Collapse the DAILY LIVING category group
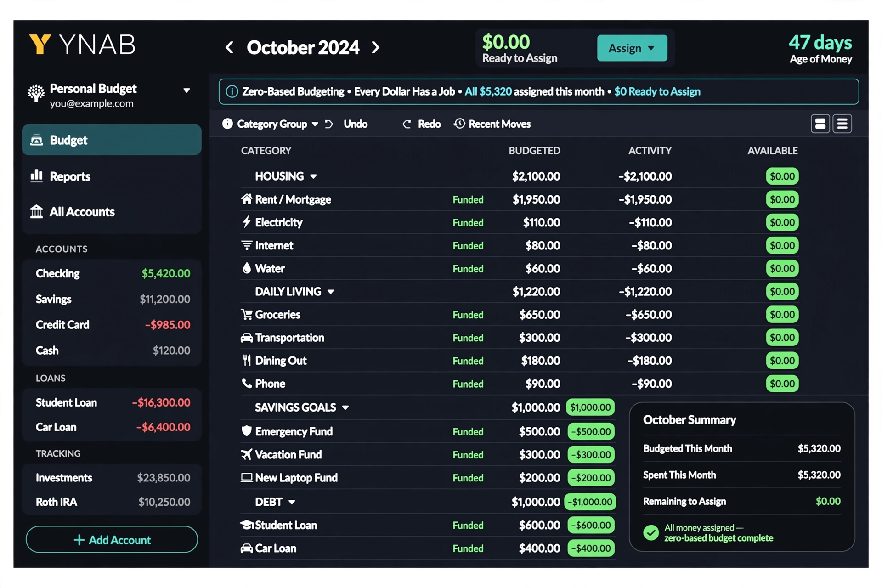This screenshot has height=588, width=882. pos(331,292)
